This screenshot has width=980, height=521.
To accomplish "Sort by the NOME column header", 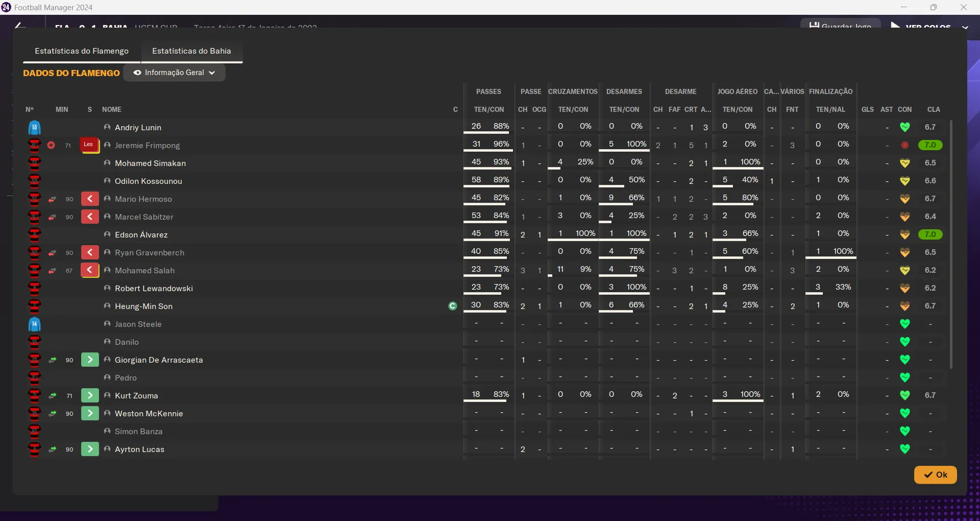I will (x=112, y=109).
